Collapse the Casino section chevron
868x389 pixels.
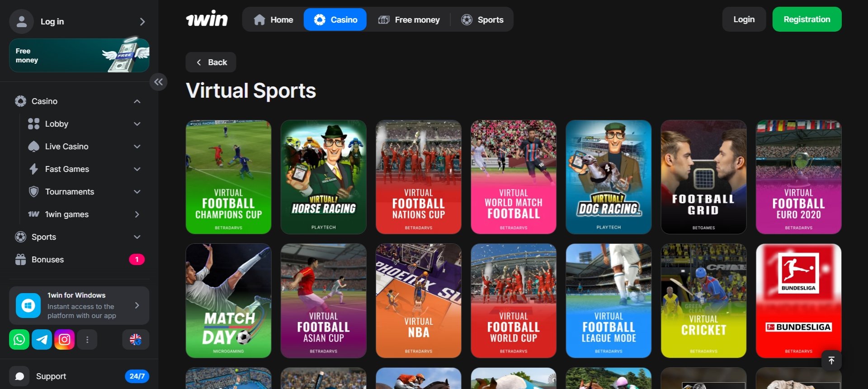pyautogui.click(x=137, y=101)
